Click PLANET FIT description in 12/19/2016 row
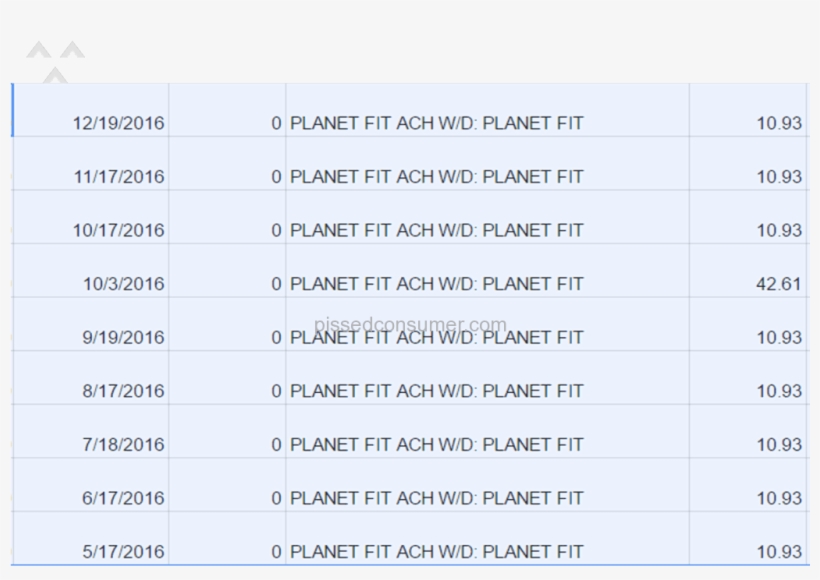Viewport: 820px width, 580px height. click(x=436, y=124)
